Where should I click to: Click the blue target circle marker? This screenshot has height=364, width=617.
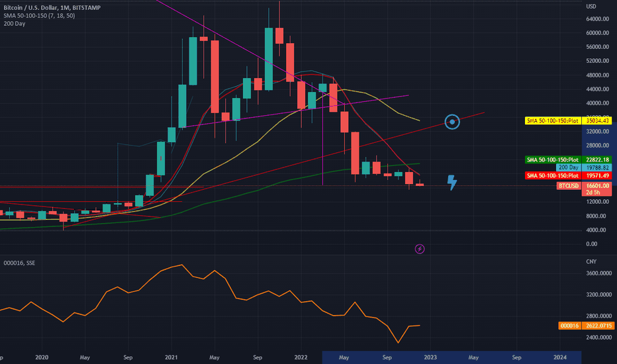tap(452, 122)
